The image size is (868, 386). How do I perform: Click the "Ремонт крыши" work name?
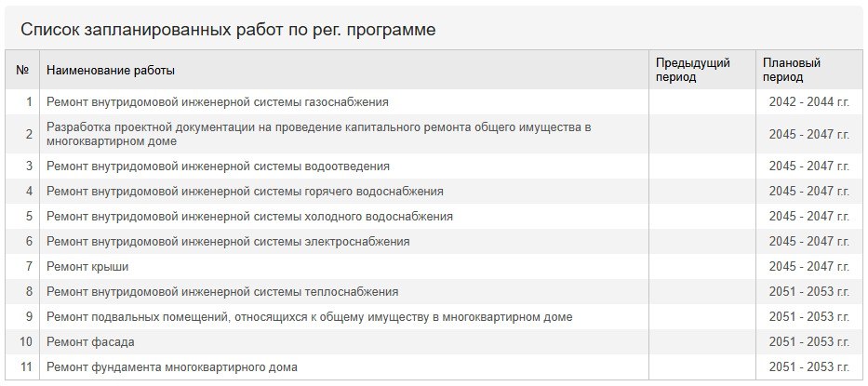point(87,266)
